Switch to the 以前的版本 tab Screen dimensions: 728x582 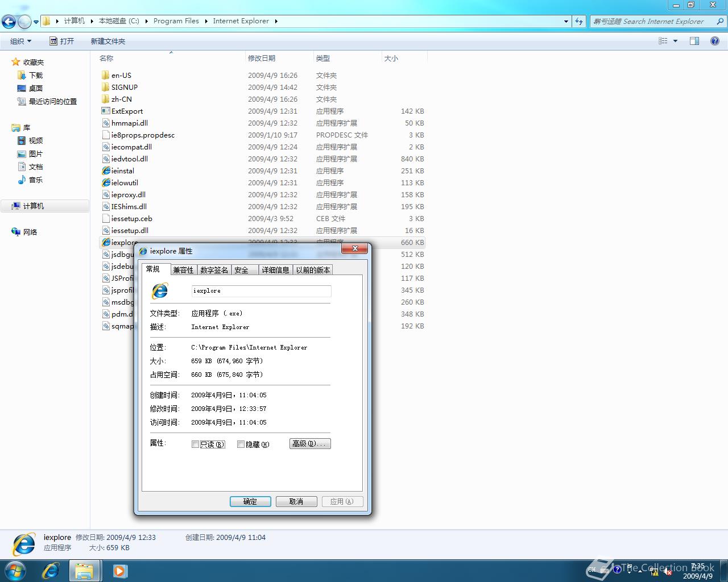point(313,270)
